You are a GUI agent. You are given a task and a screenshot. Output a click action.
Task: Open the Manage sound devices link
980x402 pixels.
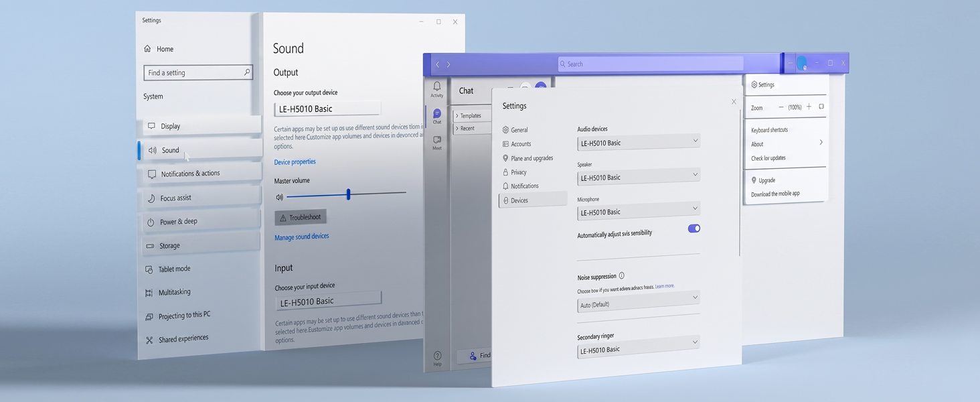[302, 237]
